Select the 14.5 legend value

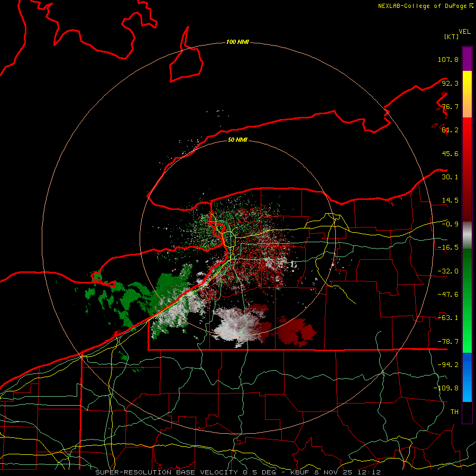coord(450,200)
